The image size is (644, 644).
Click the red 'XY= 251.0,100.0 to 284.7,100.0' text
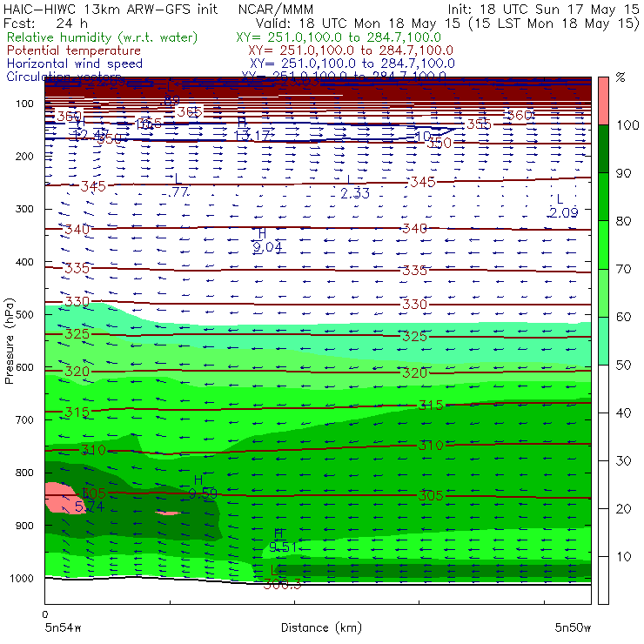click(x=351, y=50)
